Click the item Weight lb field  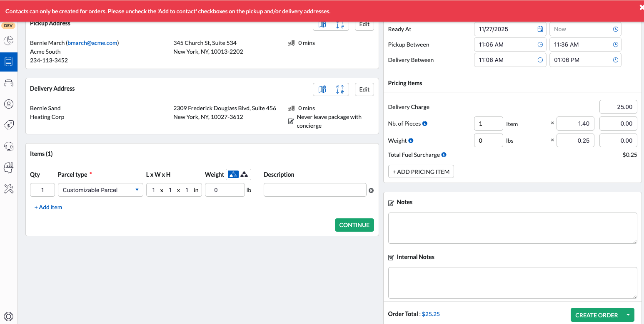click(x=225, y=190)
